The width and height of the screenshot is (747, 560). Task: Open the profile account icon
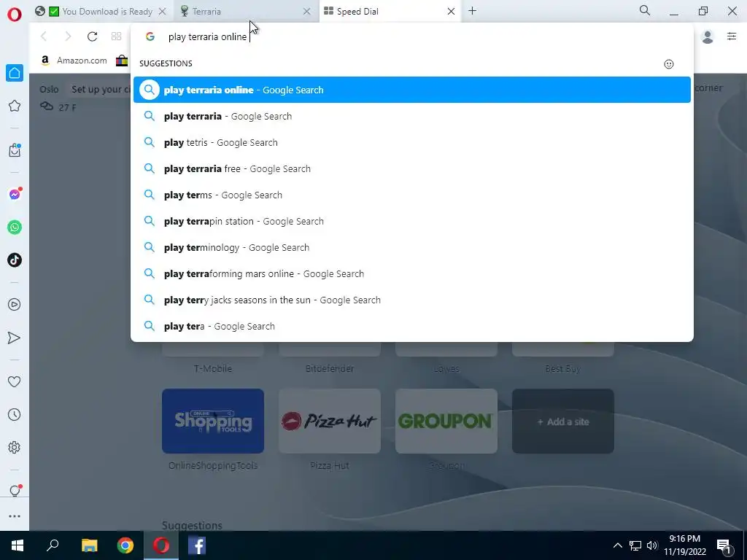point(708,36)
